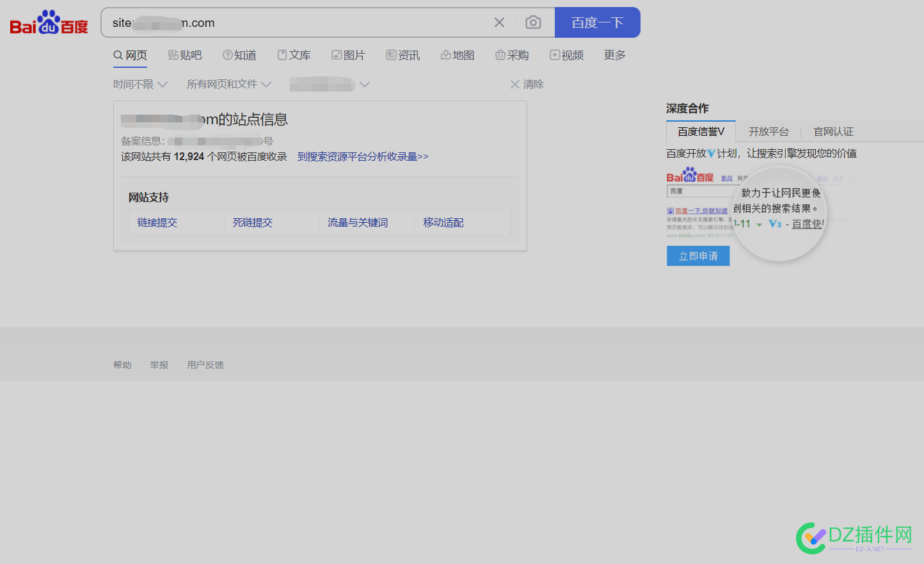Open the 文库 tab
The height and width of the screenshot is (564, 924).
[294, 55]
